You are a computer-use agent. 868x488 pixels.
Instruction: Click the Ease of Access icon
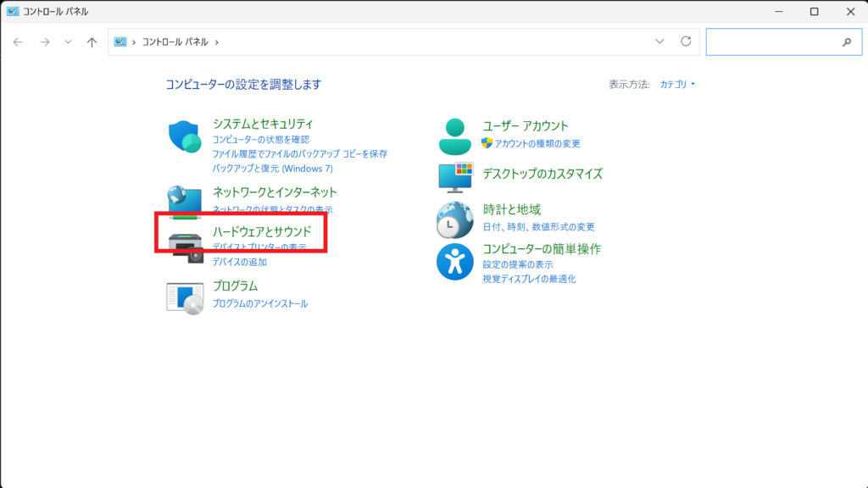tap(455, 262)
